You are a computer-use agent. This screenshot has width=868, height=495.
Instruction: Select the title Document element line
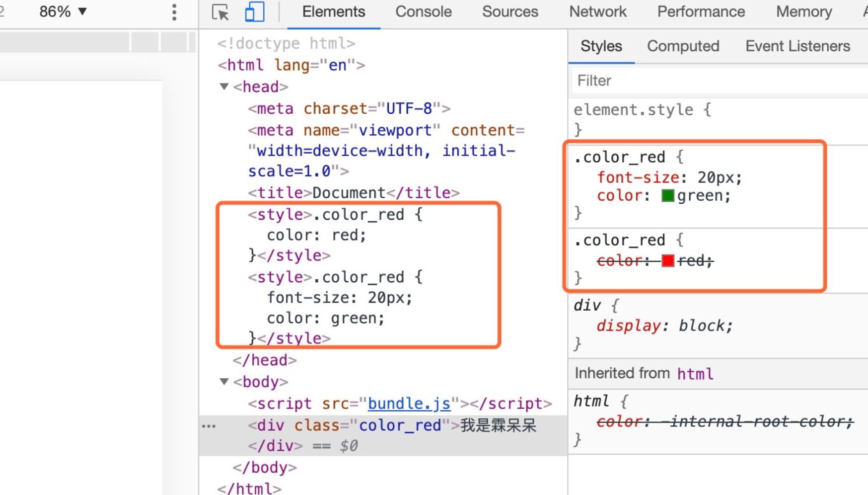click(x=354, y=193)
